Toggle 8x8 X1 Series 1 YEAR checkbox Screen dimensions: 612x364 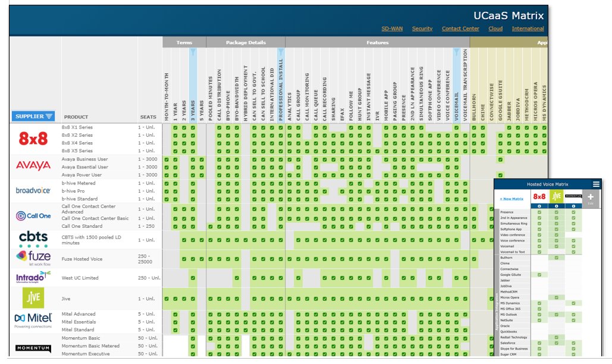pos(175,127)
